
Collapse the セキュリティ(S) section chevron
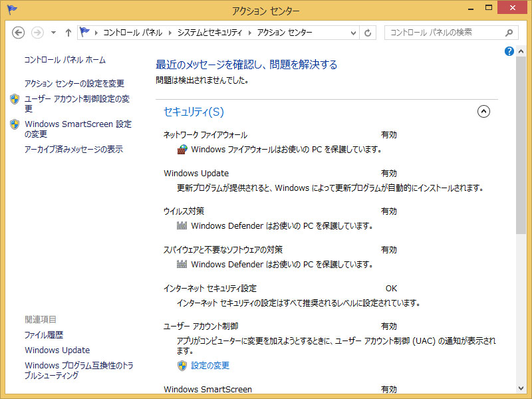(x=483, y=111)
